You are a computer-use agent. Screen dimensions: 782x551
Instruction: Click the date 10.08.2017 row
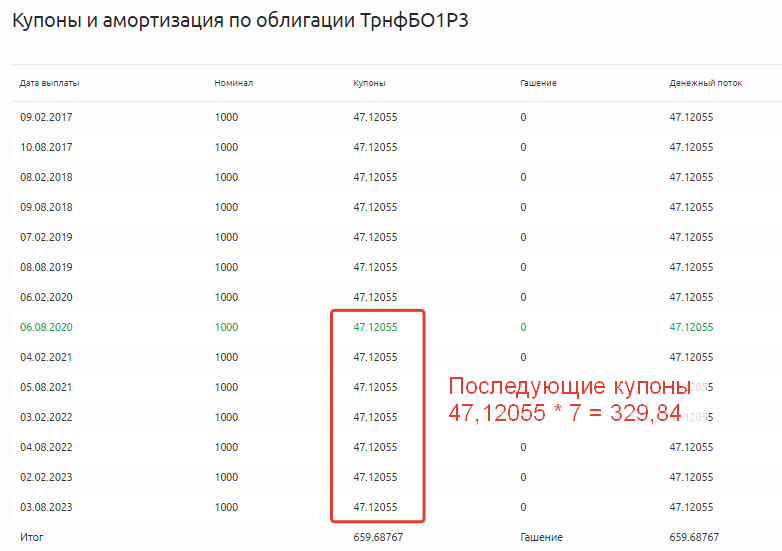pyautogui.click(x=46, y=147)
